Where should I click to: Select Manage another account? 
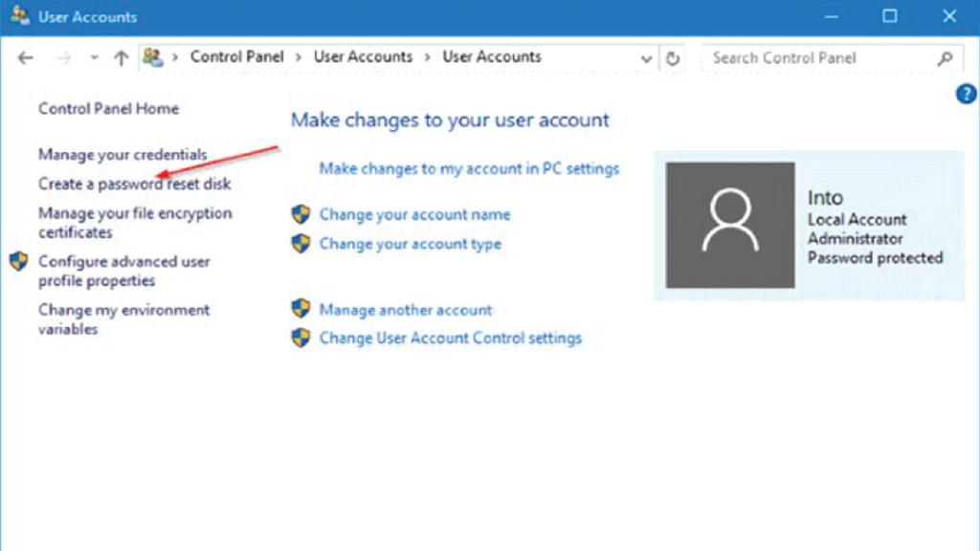pyautogui.click(x=405, y=309)
